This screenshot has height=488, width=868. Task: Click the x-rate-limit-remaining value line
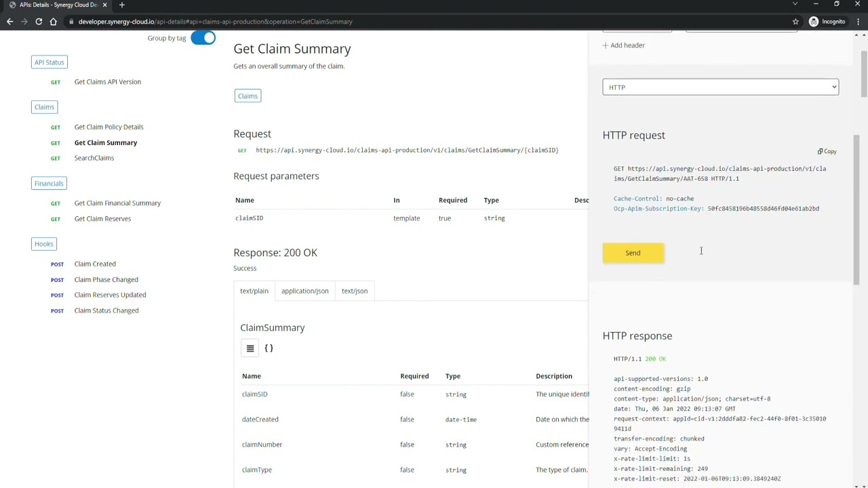[x=660, y=469]
